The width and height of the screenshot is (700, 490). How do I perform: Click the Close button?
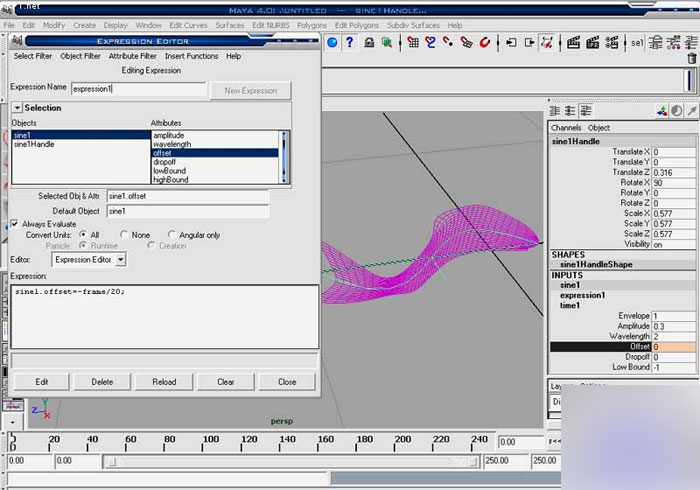[x=287, y=382]
